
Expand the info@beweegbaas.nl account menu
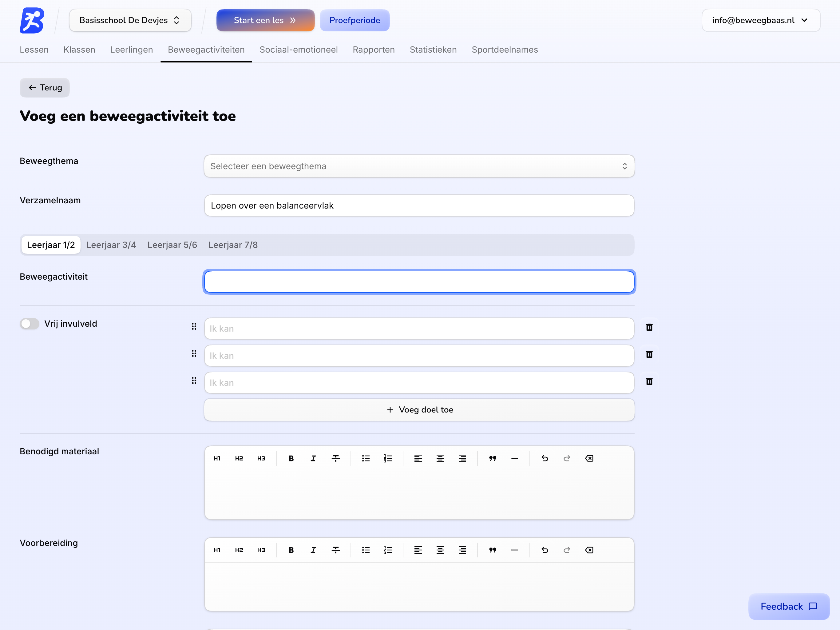click(761, 20)
